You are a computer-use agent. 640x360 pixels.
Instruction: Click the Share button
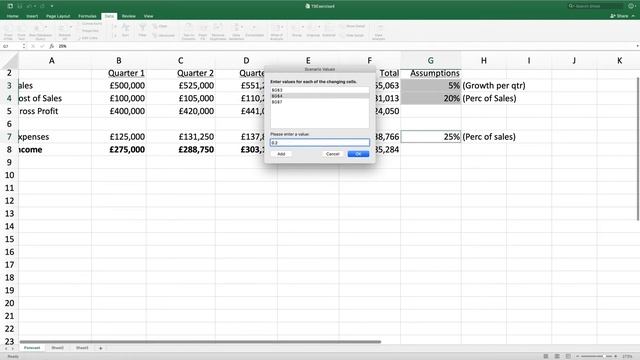(619, 16)
